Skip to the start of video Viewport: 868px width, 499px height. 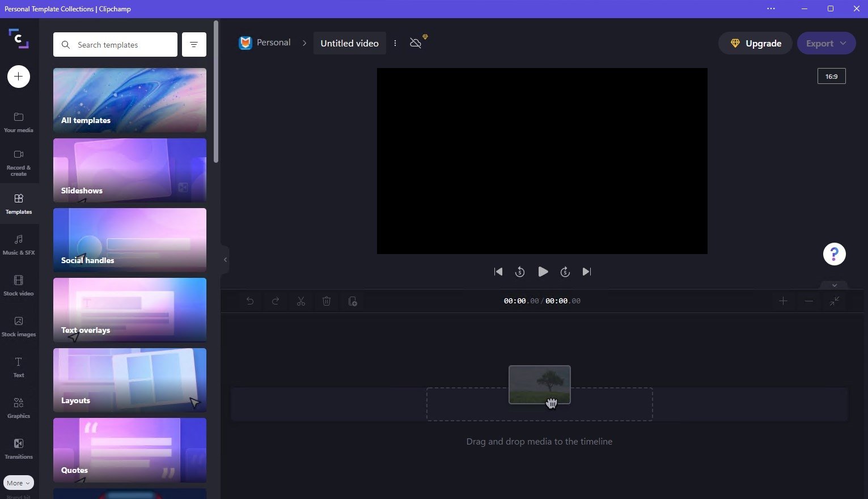point(498,272)
